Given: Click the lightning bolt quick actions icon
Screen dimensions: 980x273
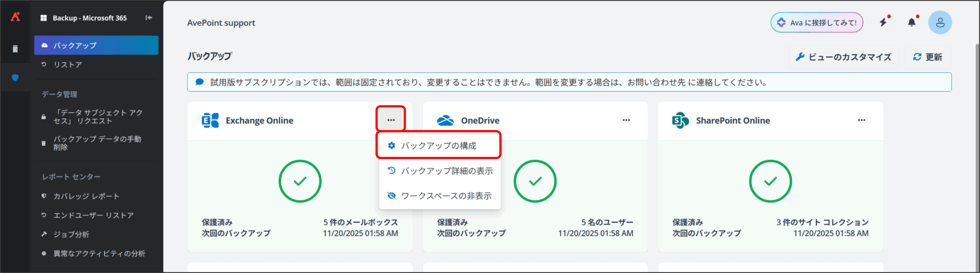Looking at the screenshot, I should point(883,23).
